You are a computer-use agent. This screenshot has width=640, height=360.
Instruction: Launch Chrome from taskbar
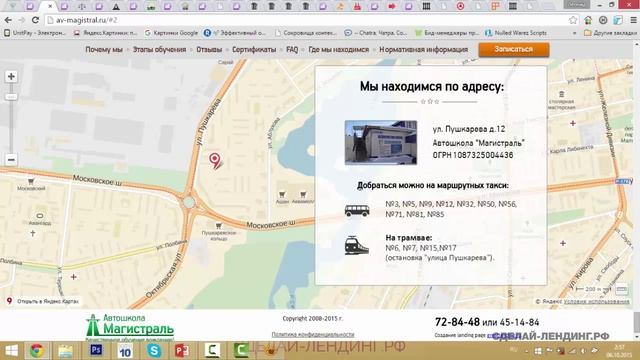pyautogui.click(x=37, y=351)
